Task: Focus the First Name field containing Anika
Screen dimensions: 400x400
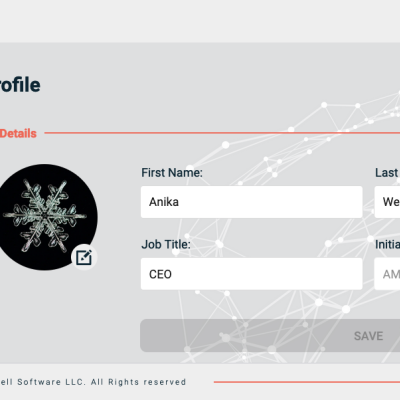Action: click(252, 202)
